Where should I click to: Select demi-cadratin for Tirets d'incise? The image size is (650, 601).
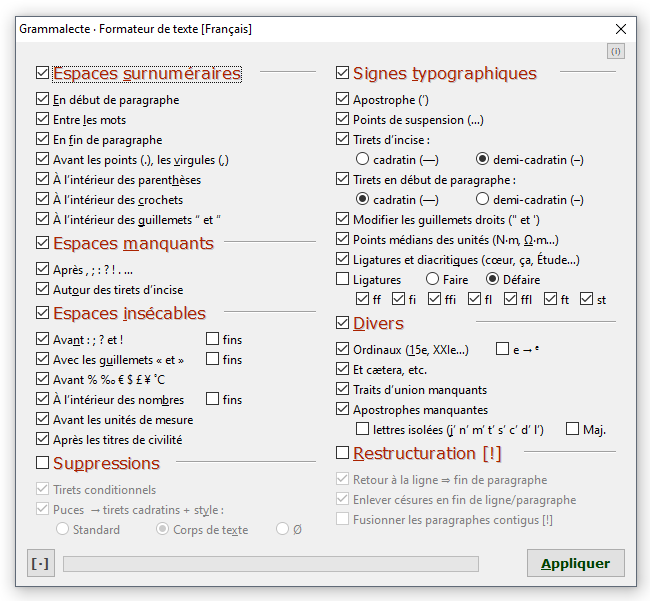482,159
